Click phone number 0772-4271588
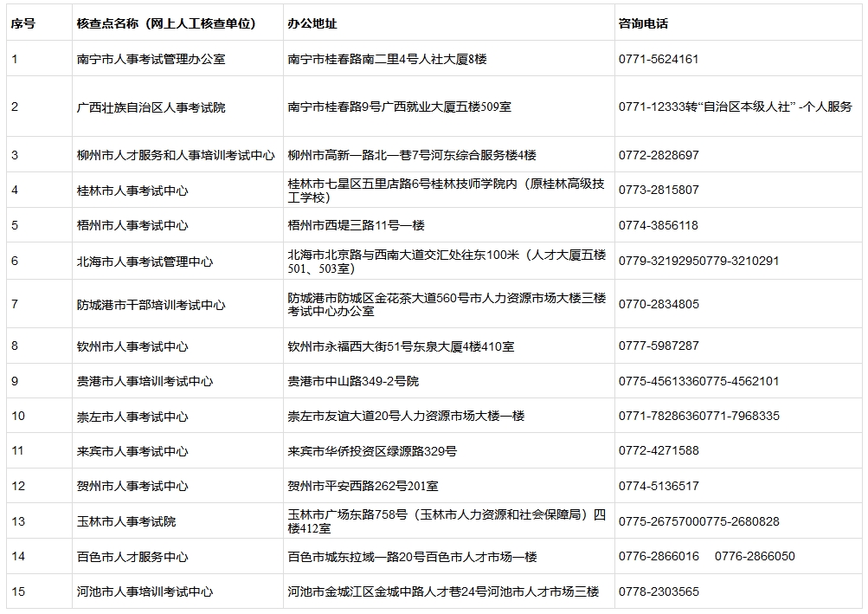Image resolution: width=868 pixels, height=614 pixels. coord(659,450)
